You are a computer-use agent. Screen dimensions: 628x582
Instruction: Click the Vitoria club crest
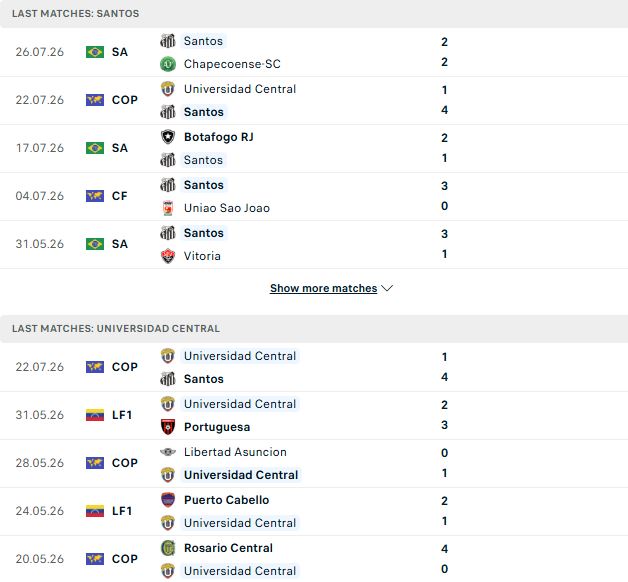(x=168, y=256)
